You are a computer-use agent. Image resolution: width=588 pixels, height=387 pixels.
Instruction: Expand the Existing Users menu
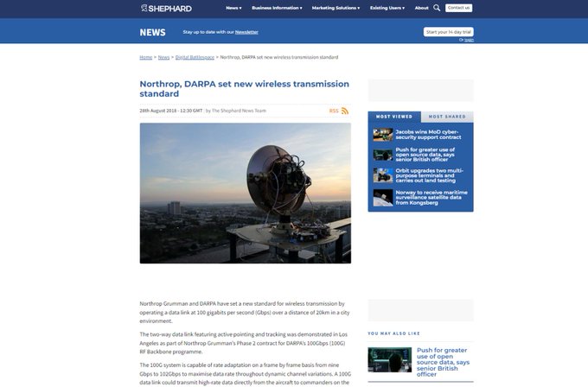pyautogui.click(x=387, y=8)
